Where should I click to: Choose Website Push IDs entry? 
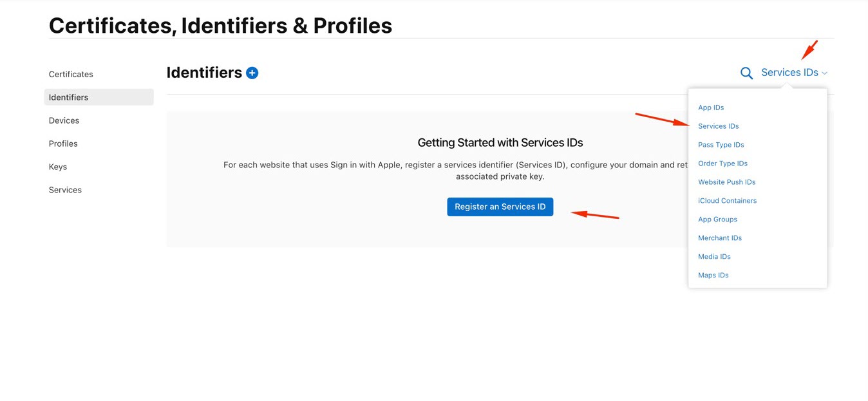tap(727, 182)
